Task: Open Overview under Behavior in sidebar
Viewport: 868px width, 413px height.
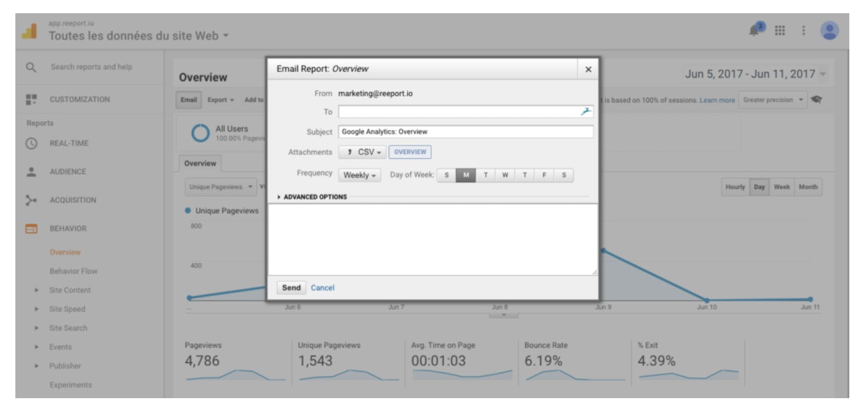Action: (65, 253)
